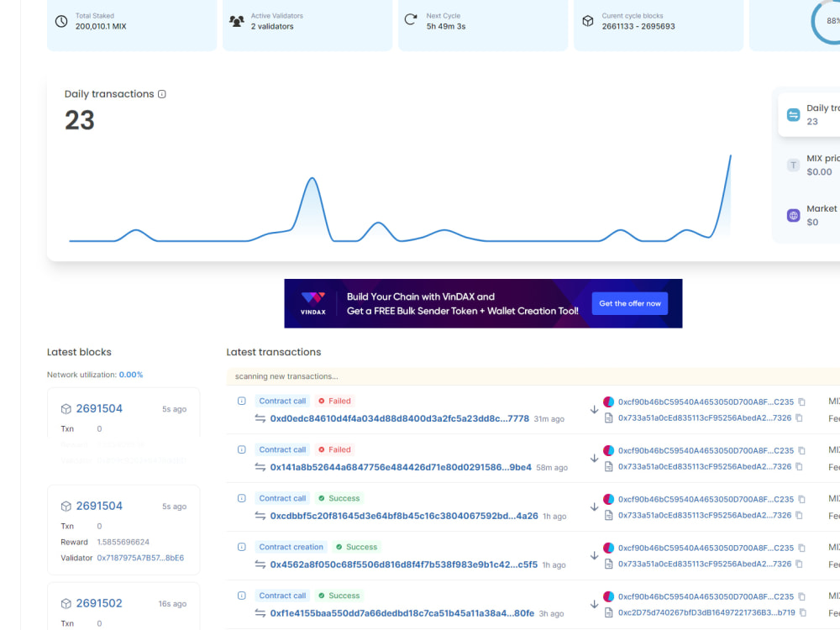The image size is (840, 630).
Task: Open details icon for transaction 0xf1e4155b...80fe
Action: pyautogui.click(x=242, y=596)
